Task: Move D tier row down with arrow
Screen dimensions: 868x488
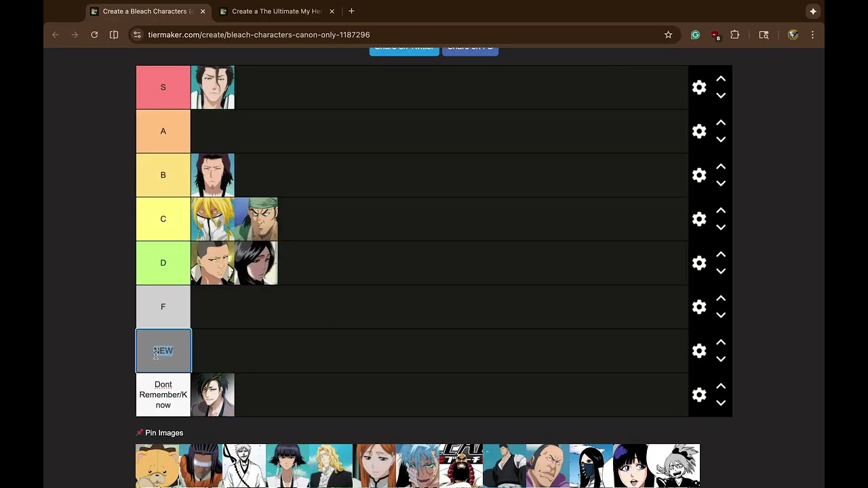Action: 721,271
